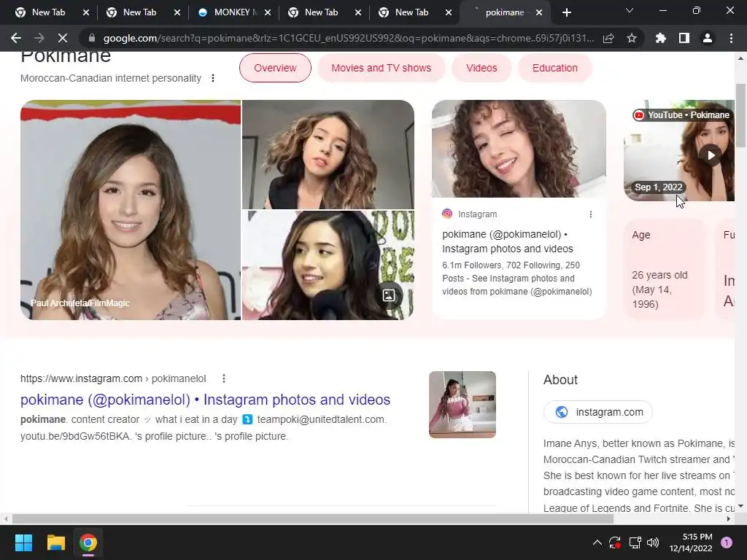
Task: Click the globe icon beside instagram.com
Action: pos(562,412)
